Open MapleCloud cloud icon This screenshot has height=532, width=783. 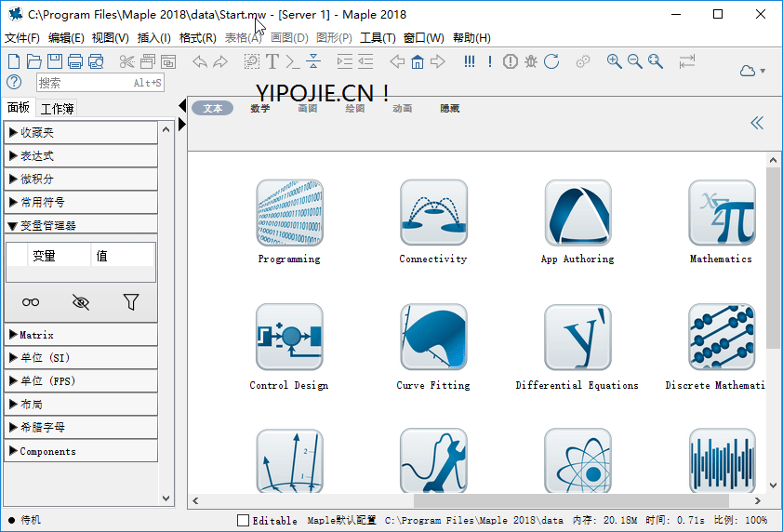pyautogui.click(x=748, y=71)
